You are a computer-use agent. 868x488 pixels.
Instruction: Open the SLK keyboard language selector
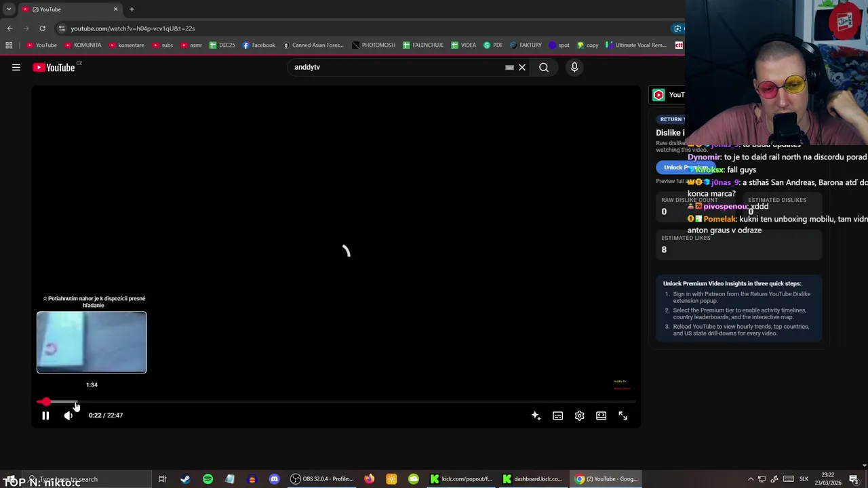pos(804,479)
